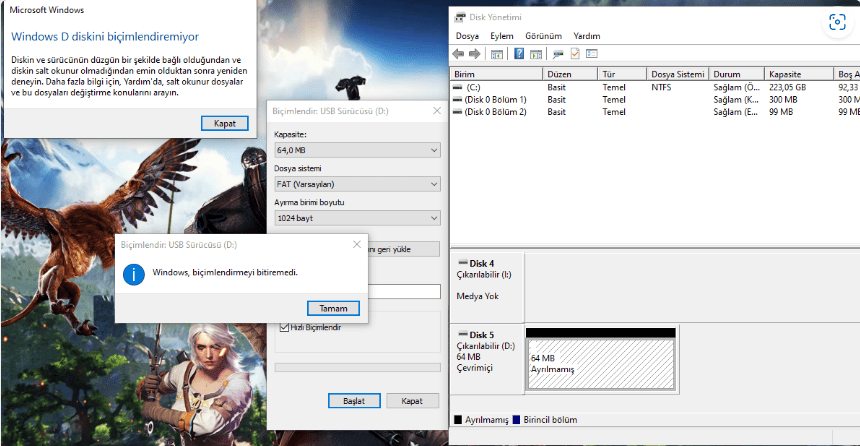Close the format failed message box
Viewport: 860px width, 446px height.
point(357,244)
